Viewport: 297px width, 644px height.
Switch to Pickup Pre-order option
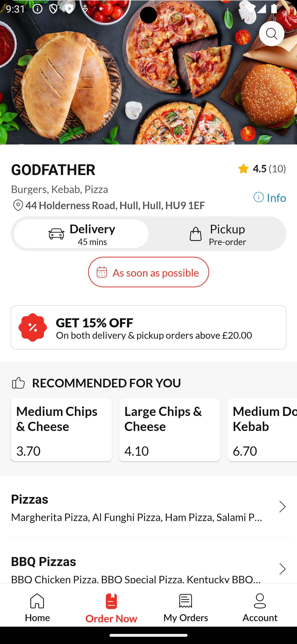(x=217, y=234)
